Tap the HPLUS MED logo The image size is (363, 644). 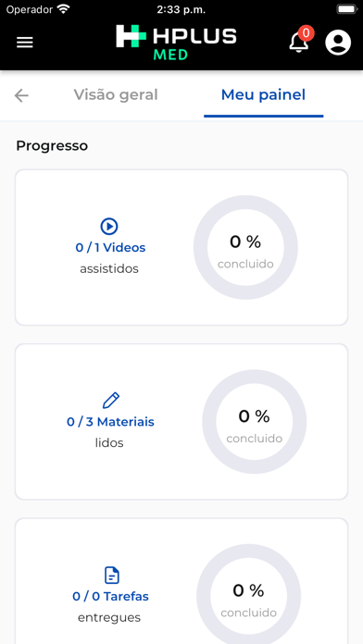coord(176,43)
